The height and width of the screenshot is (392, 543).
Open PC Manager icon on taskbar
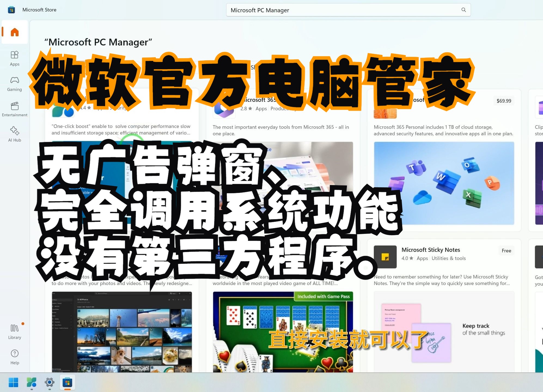click(x=32, y=382)
